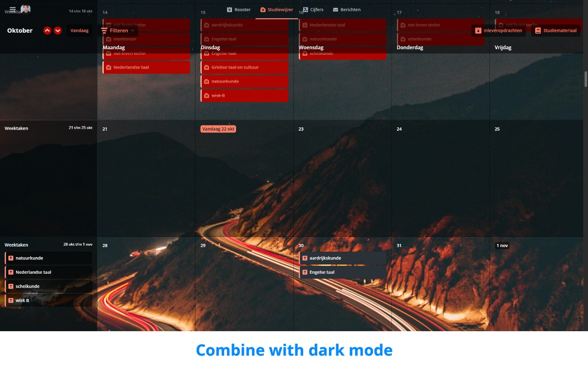Viewport: 588px width, 368px height.
Task: Open mentoruur item on Monday 14
Action: pyautogui.click(x=146, y=39)
